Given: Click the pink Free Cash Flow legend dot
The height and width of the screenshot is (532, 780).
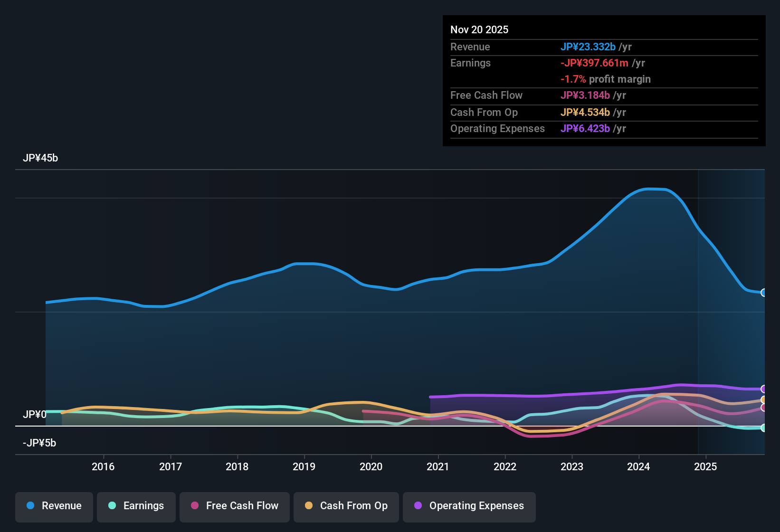Looking at the screenshot, I should [194, 506].
